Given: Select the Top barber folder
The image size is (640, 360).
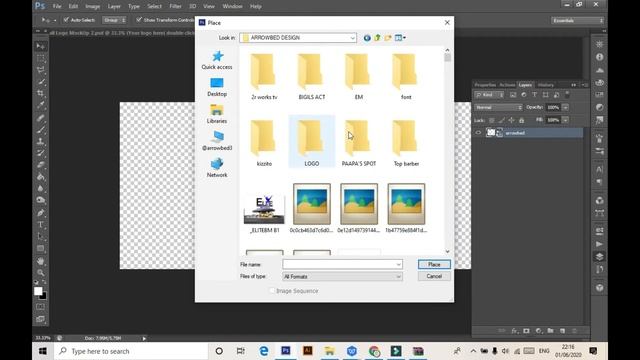Looking at the screenshot, I should click(x=406, y=142).
